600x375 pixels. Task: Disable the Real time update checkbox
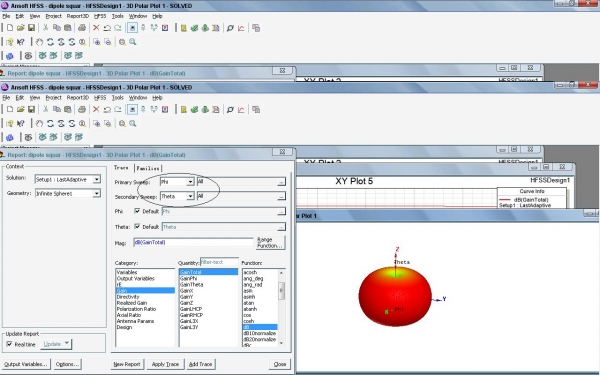click(x=9, y=344)
